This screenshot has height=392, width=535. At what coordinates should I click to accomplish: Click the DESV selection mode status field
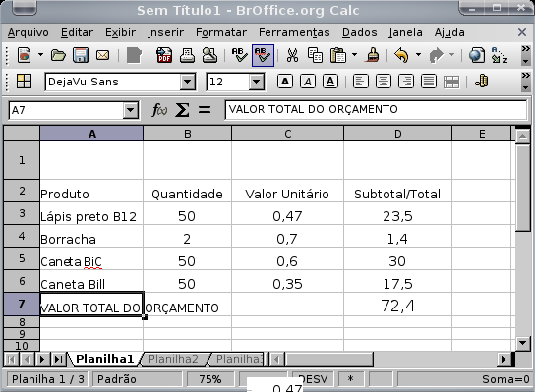tap(313, 379)
